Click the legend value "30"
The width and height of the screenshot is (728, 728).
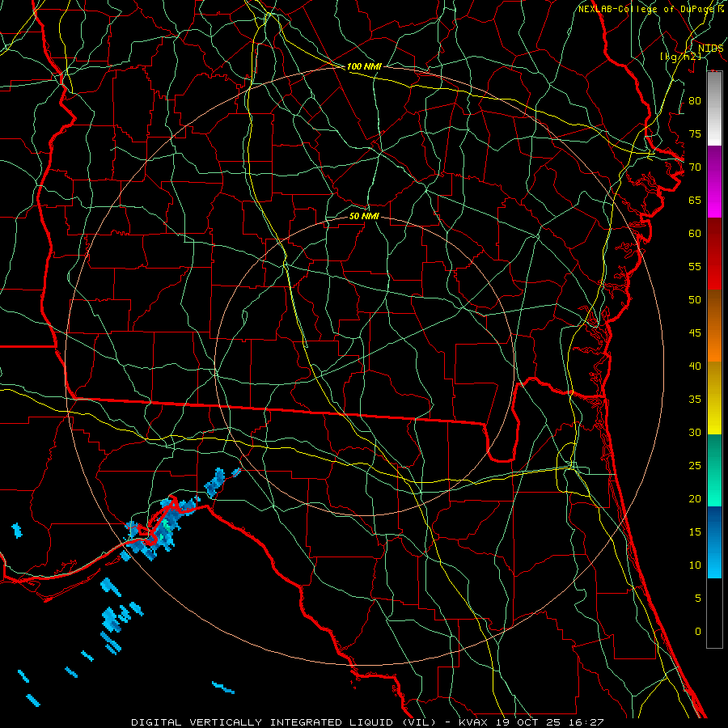pos(695,432)
